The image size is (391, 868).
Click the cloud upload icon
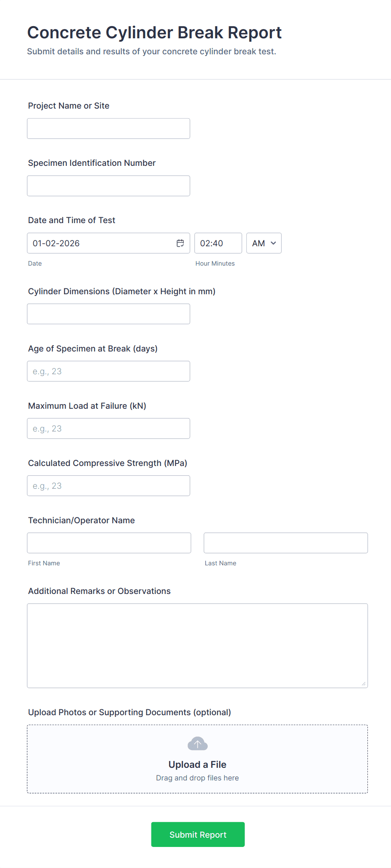click(x=197, y=743)
